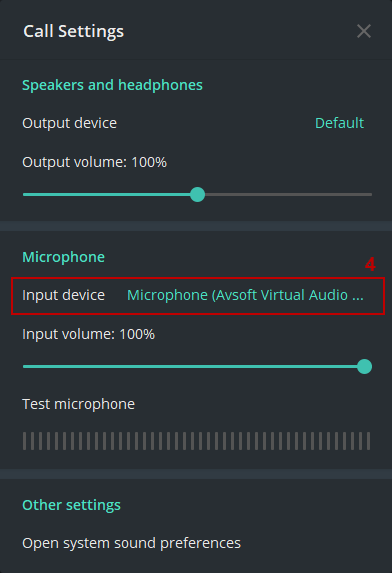The height and width of the screenshot is (573, 392).
Task: Click the teal filled part of Output volume track
Action: 106,194
